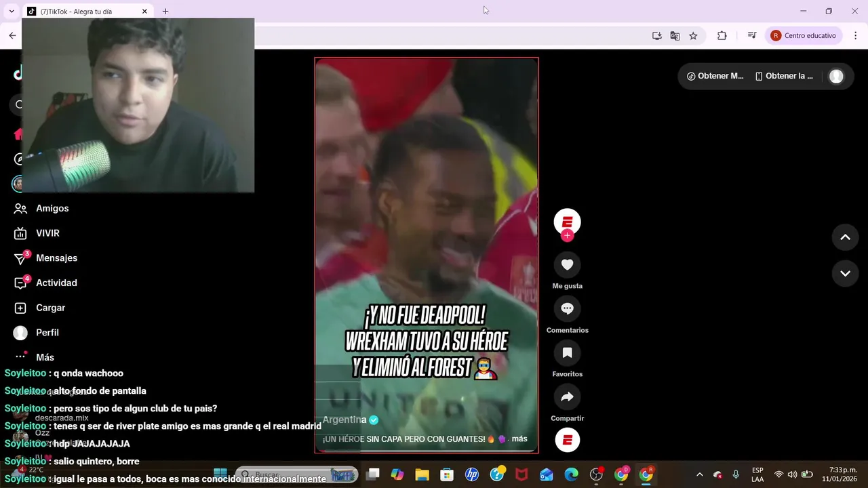Screen dimensions: 868x488
Task: Open Centro educativo Chrome profile
Action: pos(804,36)
